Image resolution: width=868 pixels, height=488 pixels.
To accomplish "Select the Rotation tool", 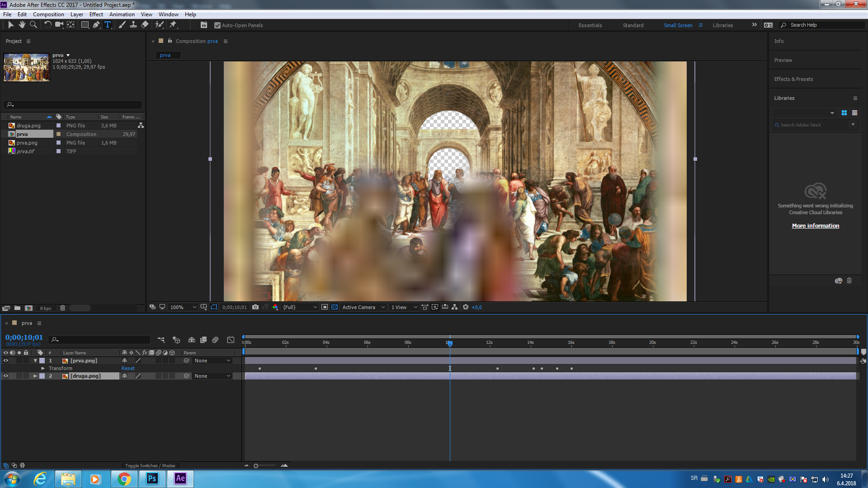I will coord(47,25).
